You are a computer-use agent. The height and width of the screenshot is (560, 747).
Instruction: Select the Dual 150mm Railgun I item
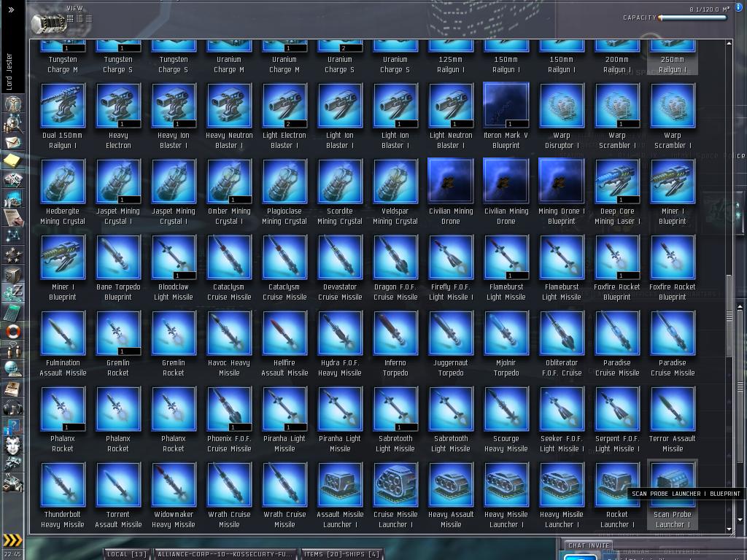point(63,117)
